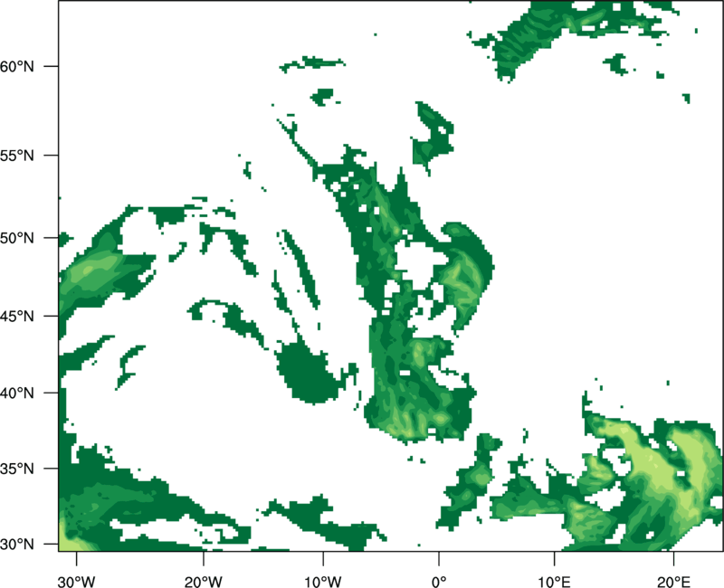The height and width of the screenshot is (588, 724).
Task: Click the 30°W longitude label
Action: point(76,582)
